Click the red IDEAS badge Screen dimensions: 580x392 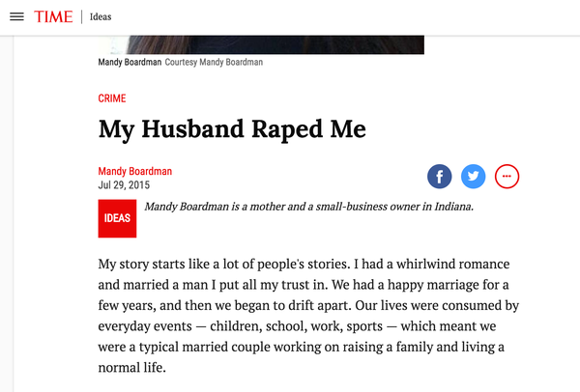117,218
